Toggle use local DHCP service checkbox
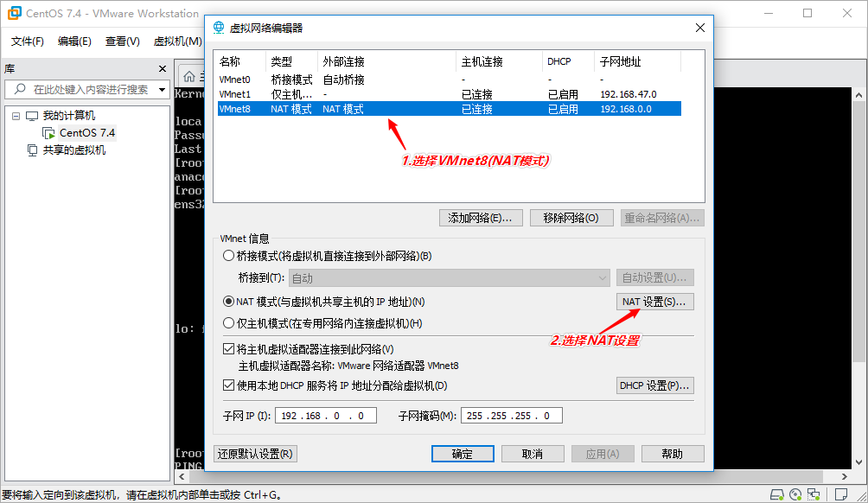 pos(228,385)
